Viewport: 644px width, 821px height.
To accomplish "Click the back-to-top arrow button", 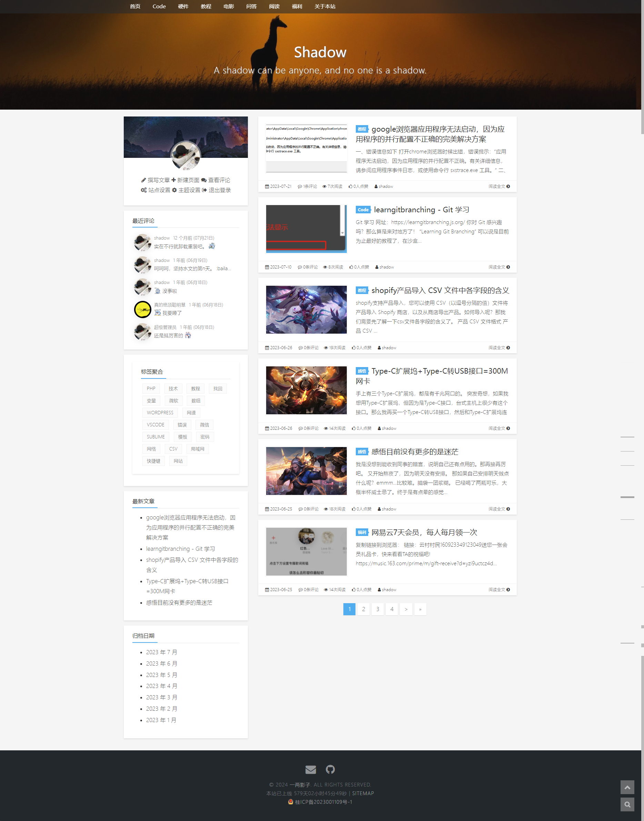I will 627,787.
